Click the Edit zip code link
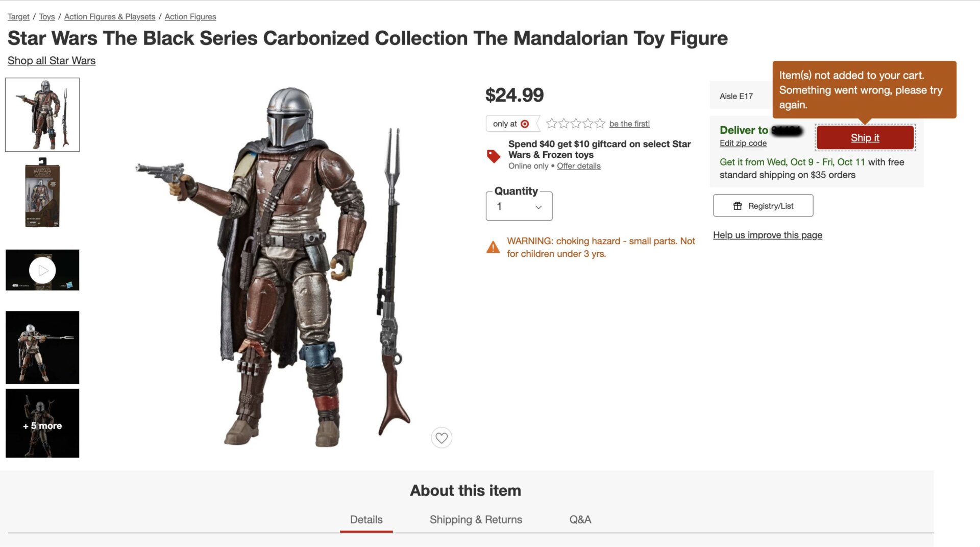The height and width of the screenshot is (547, 980). (743, 144)
